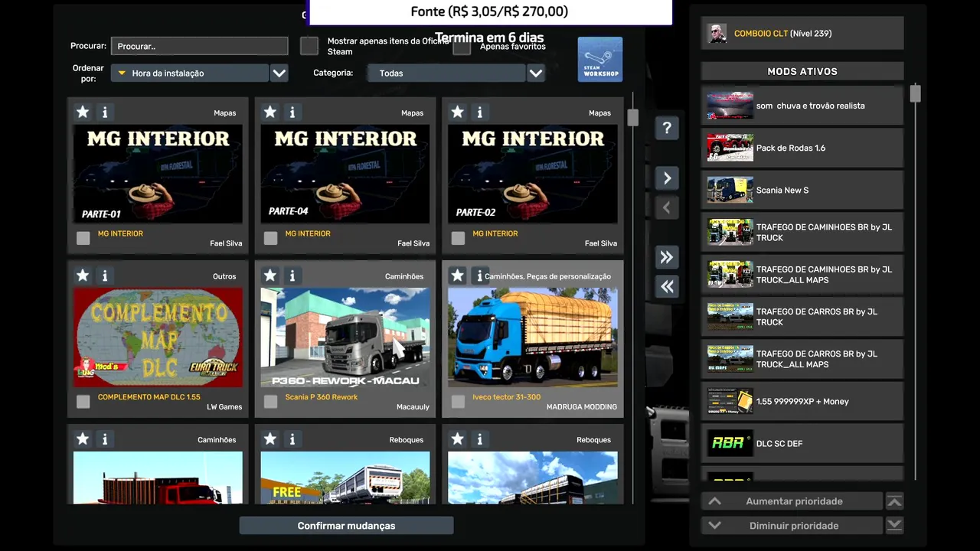
Task: Click the category dropdown arrow button
Action: click(x=536, y=73)
